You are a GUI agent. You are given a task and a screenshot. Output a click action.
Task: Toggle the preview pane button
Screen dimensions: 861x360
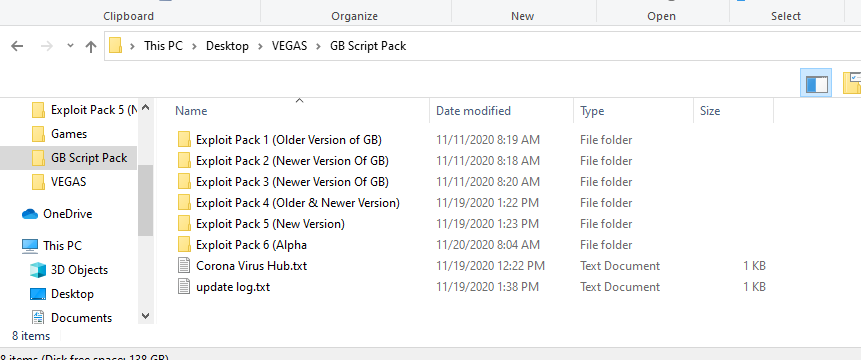coord(816,83)
